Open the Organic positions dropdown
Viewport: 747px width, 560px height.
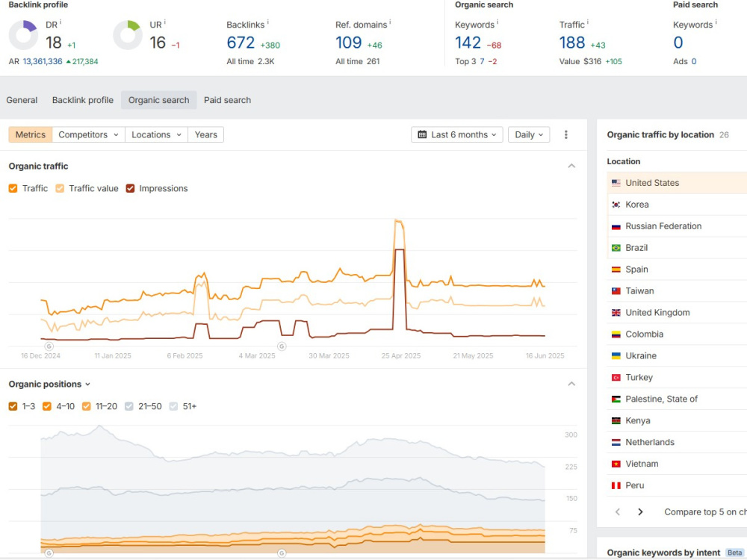coord(49,385)
